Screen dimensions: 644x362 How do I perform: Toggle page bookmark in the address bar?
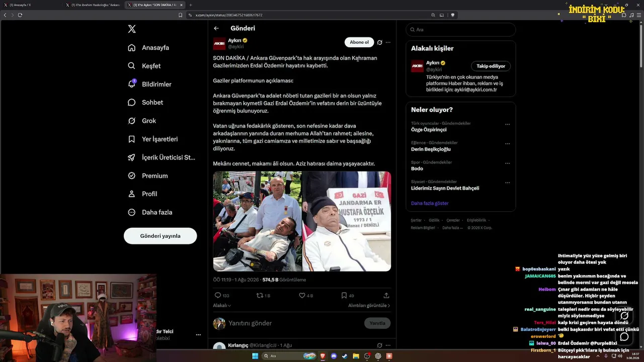click(x=181, y=15)
